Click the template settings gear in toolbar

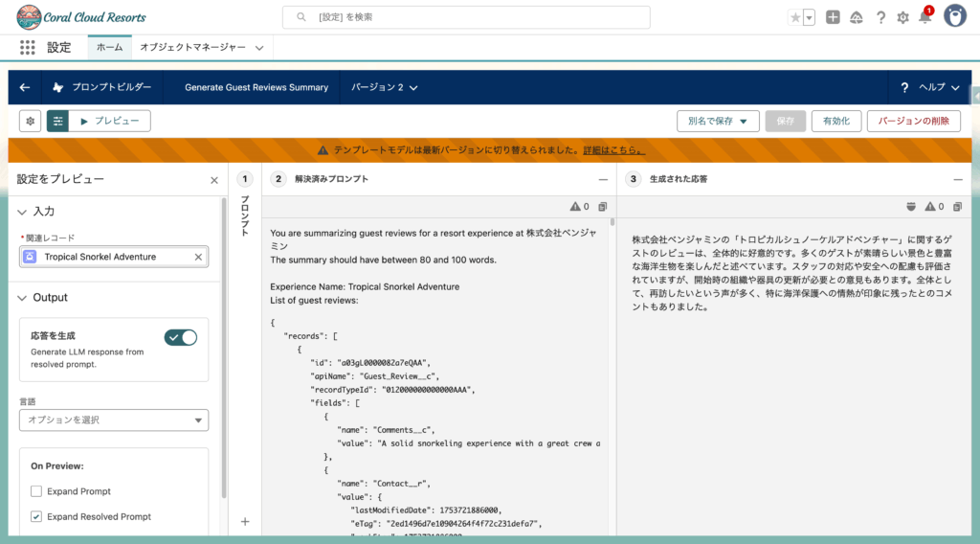point(31,121)
